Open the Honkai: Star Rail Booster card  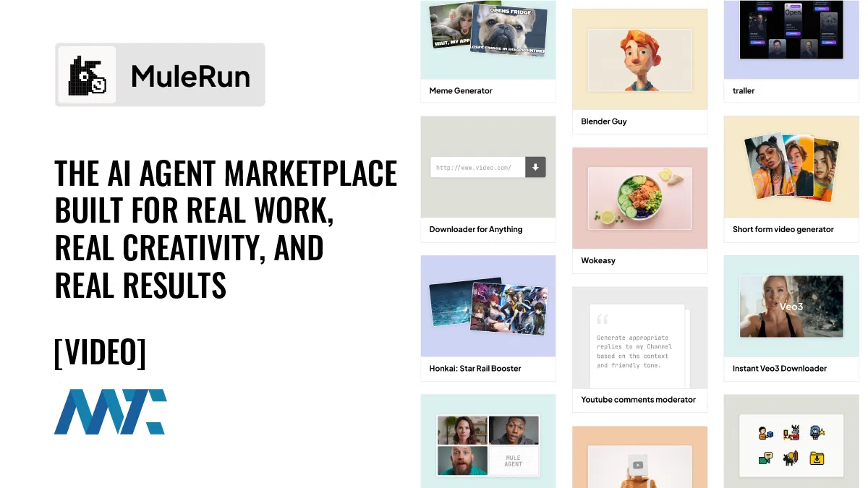pos(488,306)
